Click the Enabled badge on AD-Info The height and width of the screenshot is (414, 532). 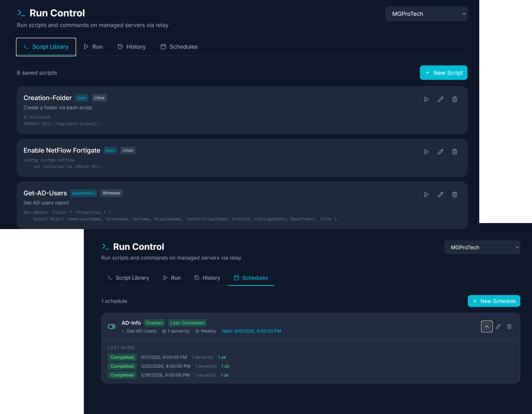154,323
